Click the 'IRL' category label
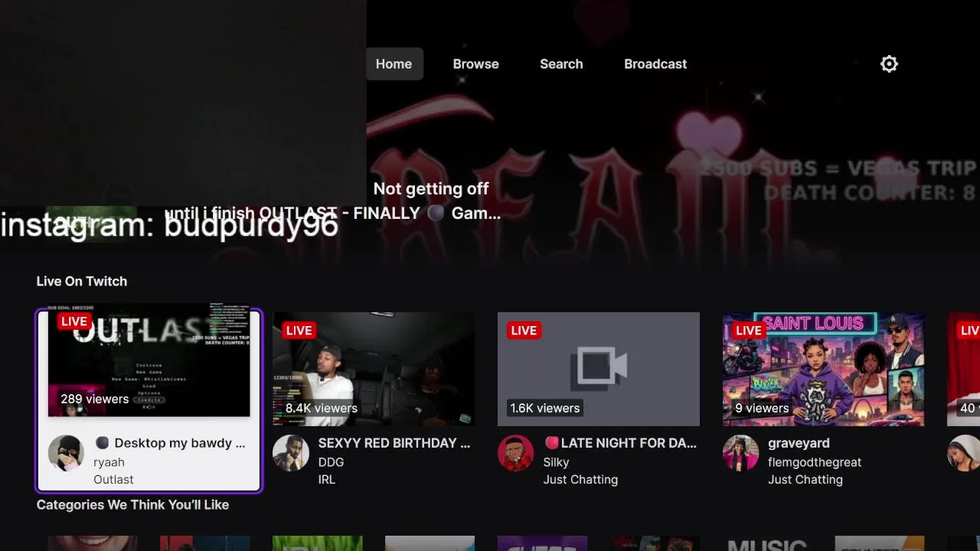 click(327, 480)
